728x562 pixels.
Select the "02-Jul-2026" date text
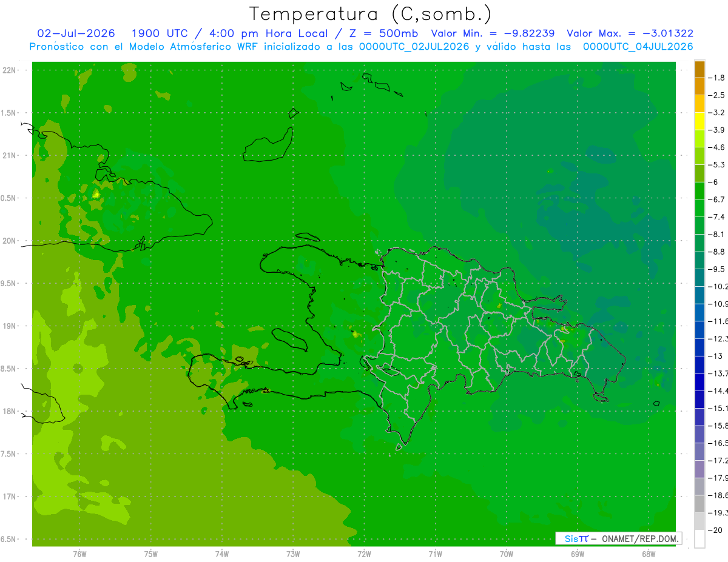pyautogui.click(x=76, y=33)
